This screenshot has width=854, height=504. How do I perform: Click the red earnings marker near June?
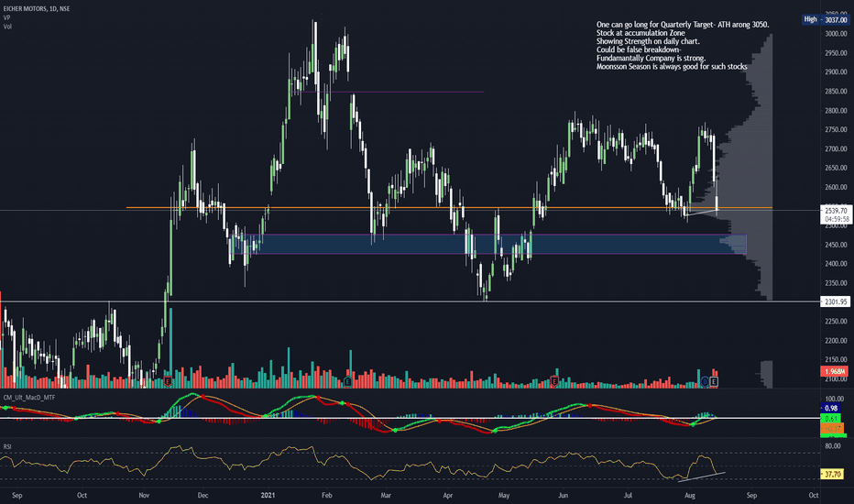[x=554, y=381]
